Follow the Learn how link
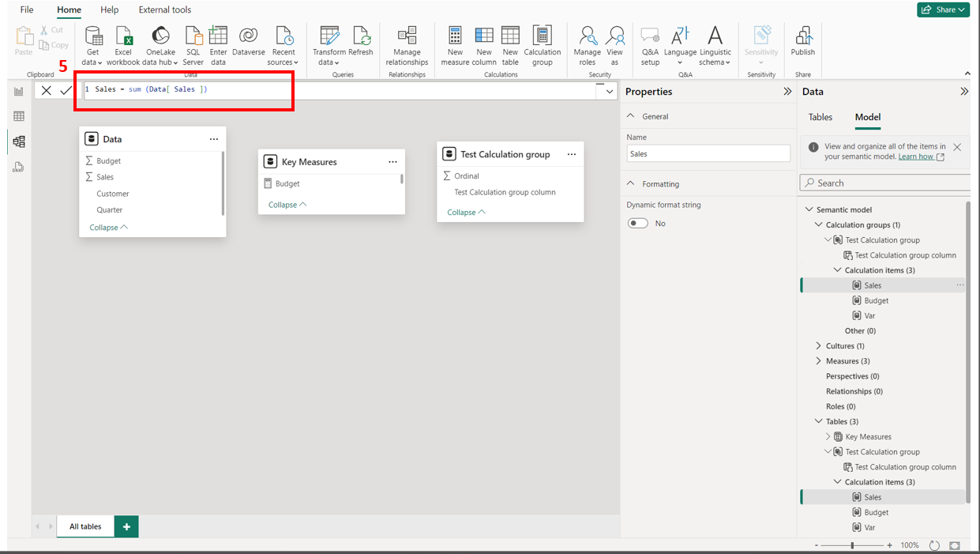This screenshot has width=980, height=554. (921, 156)
